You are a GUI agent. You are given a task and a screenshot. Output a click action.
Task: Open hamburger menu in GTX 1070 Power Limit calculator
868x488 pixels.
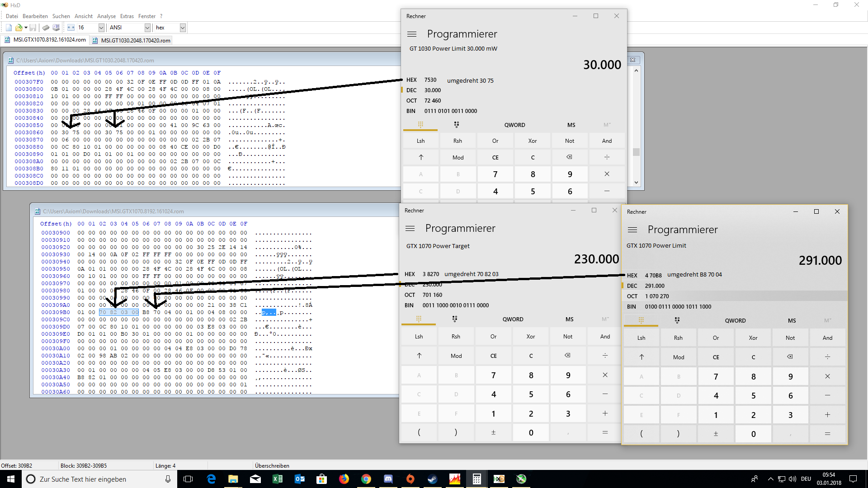point(632,230)
